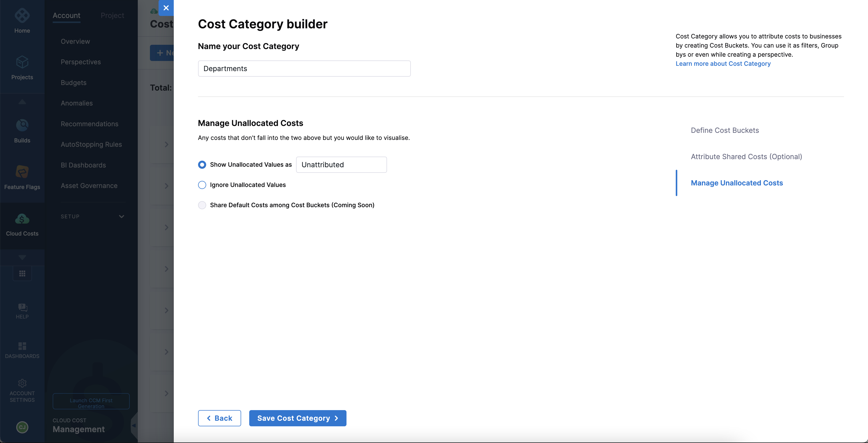Switch to the Project tab
This screenshot has width=868, height=443.
point(112,15)
